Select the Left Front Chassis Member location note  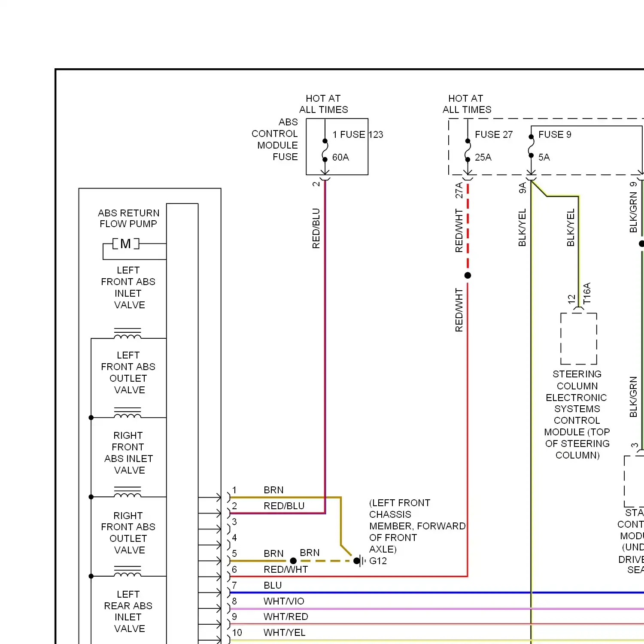(x=417, y=526)
